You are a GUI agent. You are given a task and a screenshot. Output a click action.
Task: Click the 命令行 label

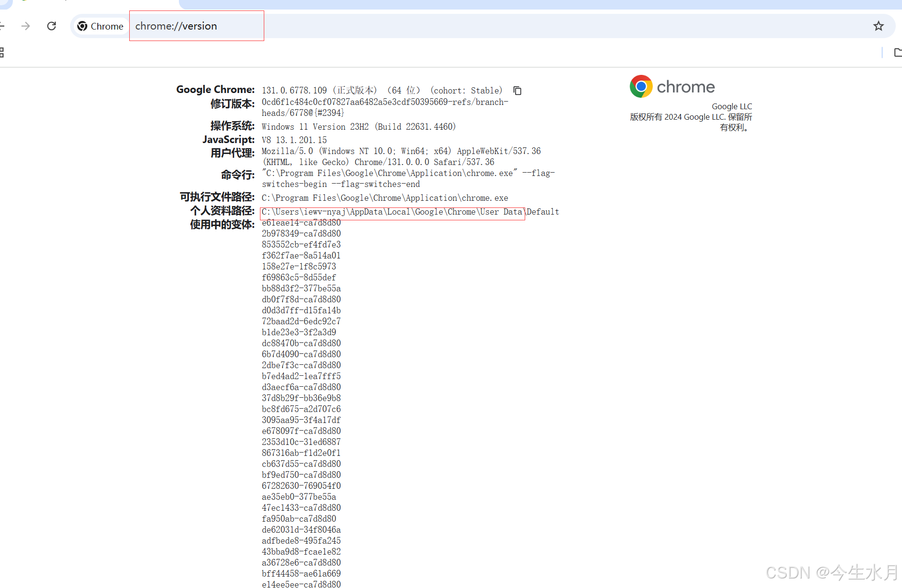(238, 175)
